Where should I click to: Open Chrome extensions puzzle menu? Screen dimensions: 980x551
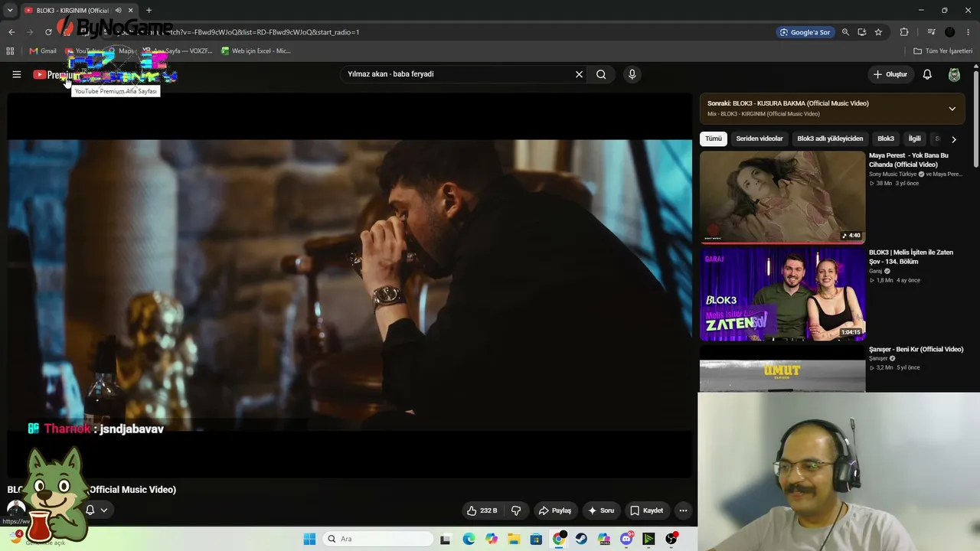coord(904,32)
